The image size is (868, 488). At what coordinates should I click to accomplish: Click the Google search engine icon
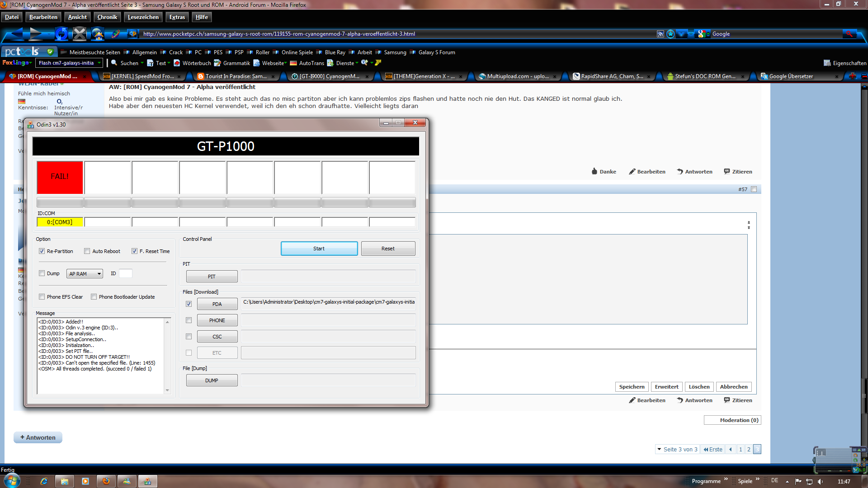[x=701, y=34]
